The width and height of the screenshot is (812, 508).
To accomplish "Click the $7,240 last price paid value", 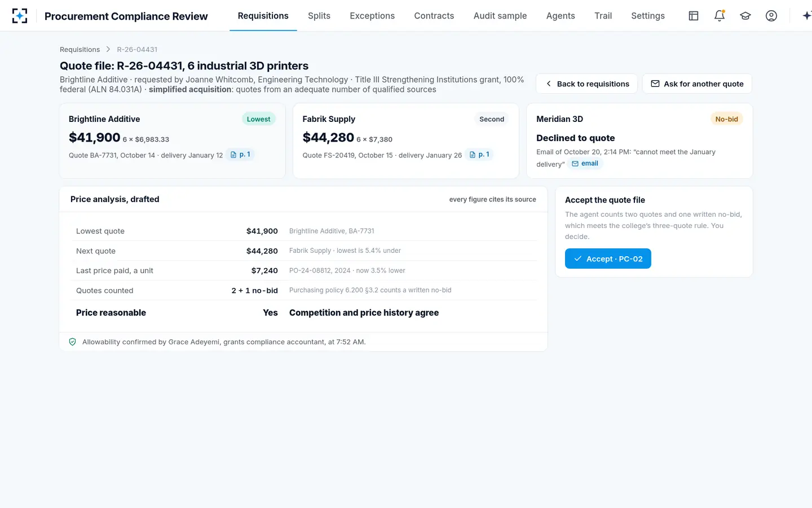I will point(264,271).
